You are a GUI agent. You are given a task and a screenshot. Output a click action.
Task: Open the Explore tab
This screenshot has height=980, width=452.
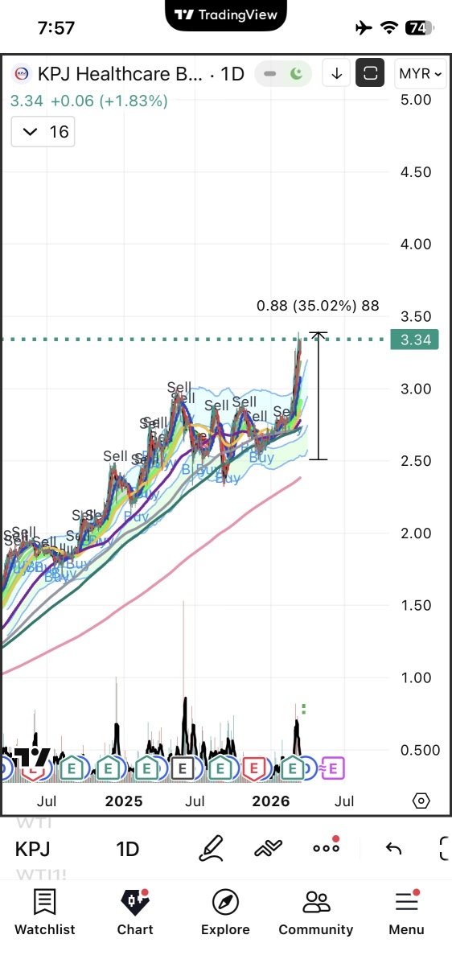[x=225, y=912]
